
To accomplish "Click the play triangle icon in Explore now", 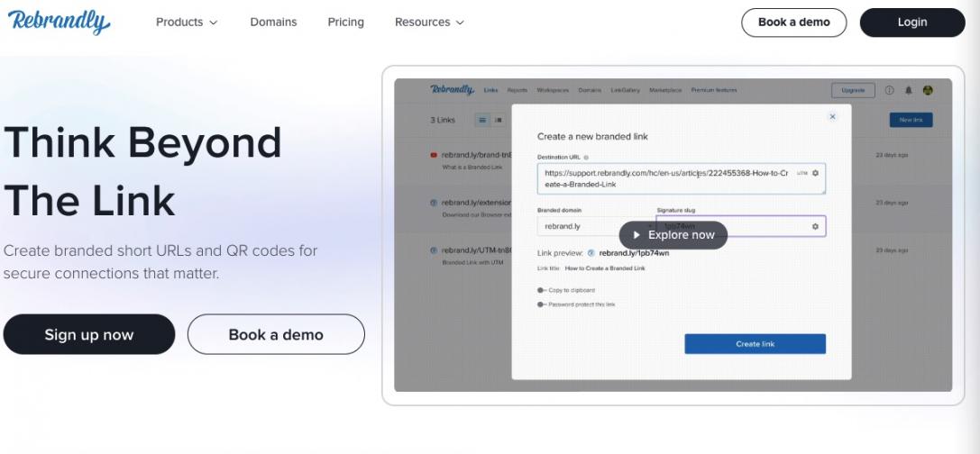I will [x=637, y=235].
